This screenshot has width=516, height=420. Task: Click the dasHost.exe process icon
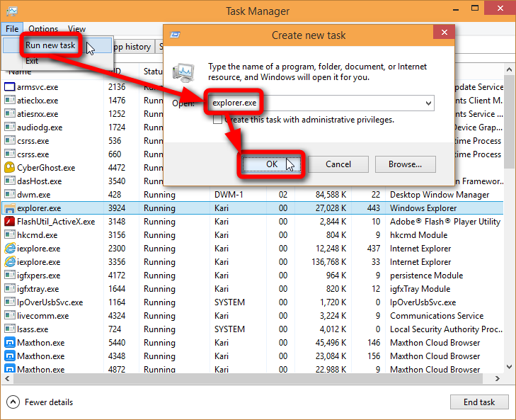(x=9, y=181)
